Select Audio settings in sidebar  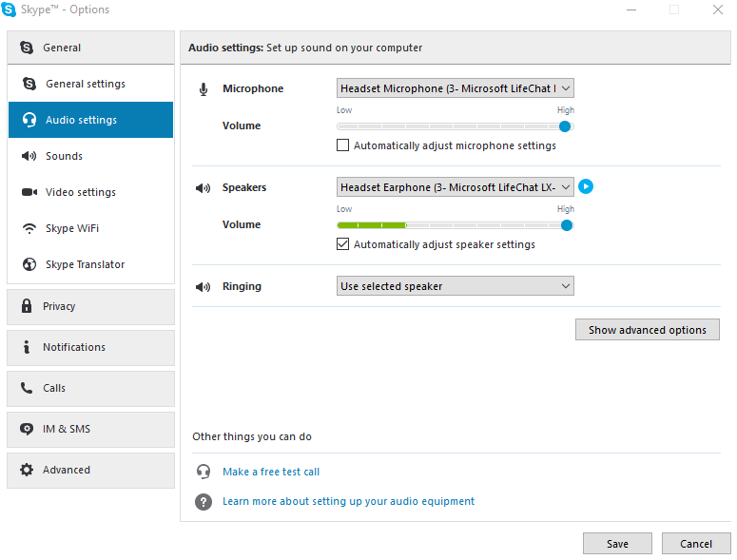coord(90,120)
